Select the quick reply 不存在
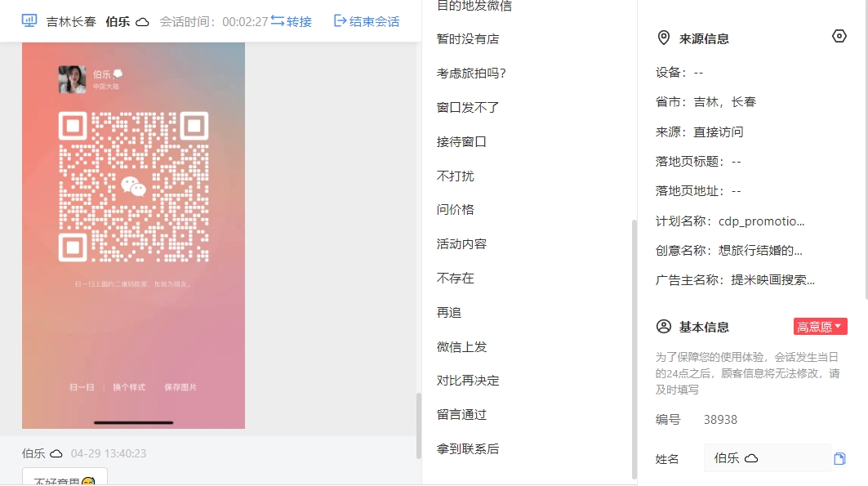Screen dimensions: 868x486 (x=455, y=279)
